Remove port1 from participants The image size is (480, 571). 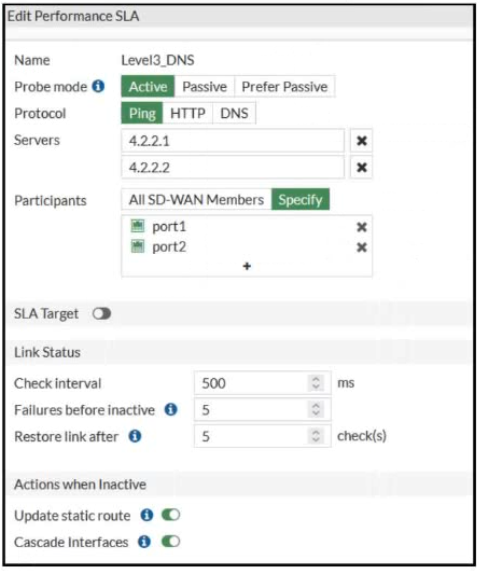tap(361, 227)
